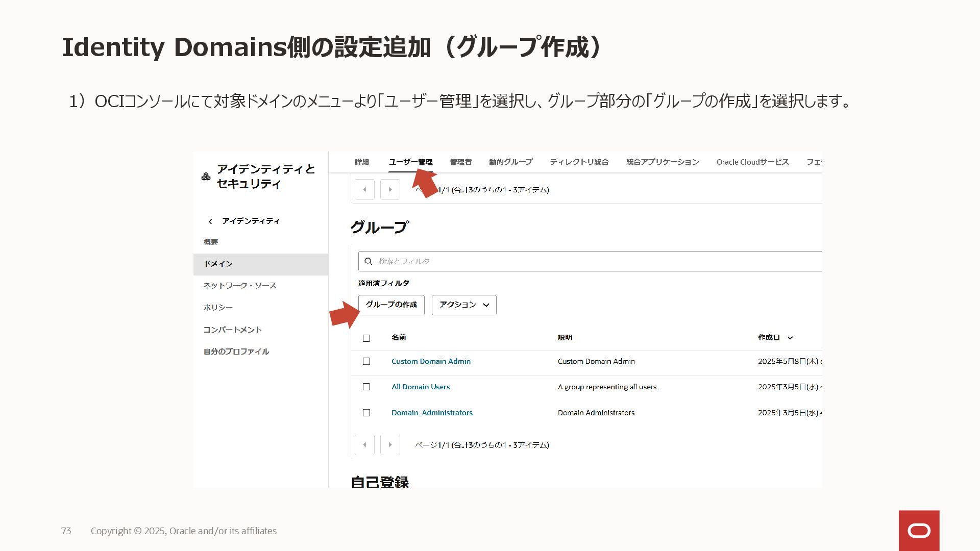Go to next page using bottom pagination arrow

[x=390, y=445]
